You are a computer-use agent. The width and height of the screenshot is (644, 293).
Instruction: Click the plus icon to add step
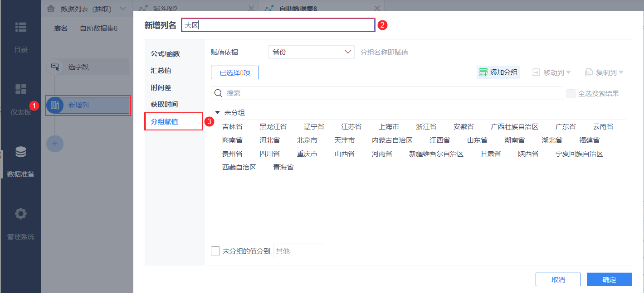pos(55,144)
